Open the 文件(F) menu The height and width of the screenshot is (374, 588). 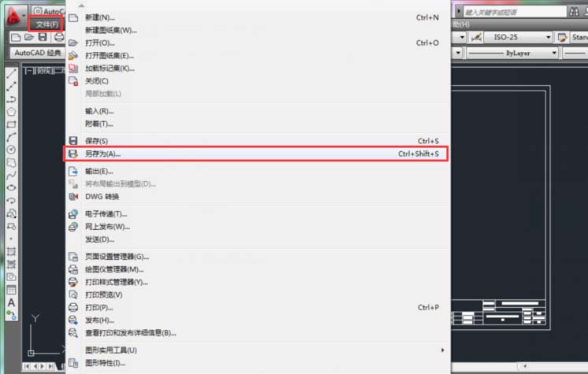tap(46, 24)
